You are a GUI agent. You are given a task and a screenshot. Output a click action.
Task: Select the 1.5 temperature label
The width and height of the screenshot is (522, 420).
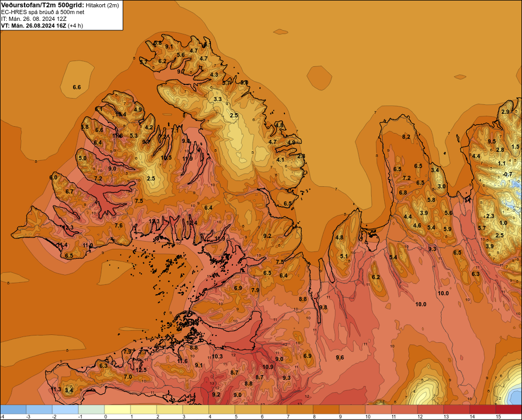coord(515,147)
